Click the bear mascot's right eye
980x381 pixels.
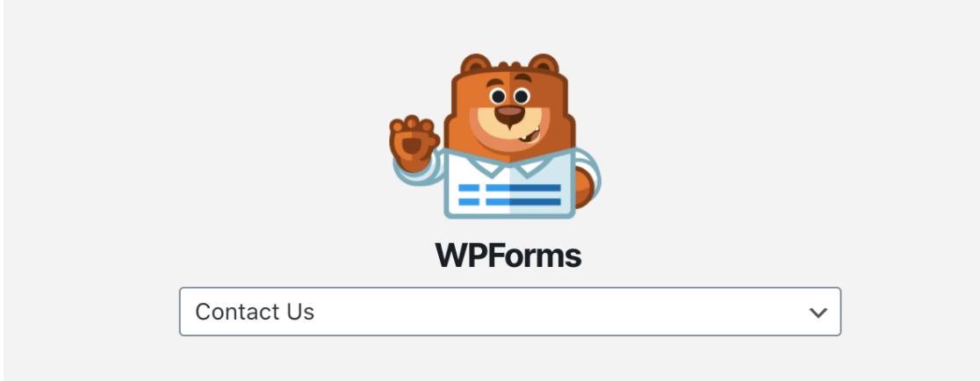pos(522,97)
